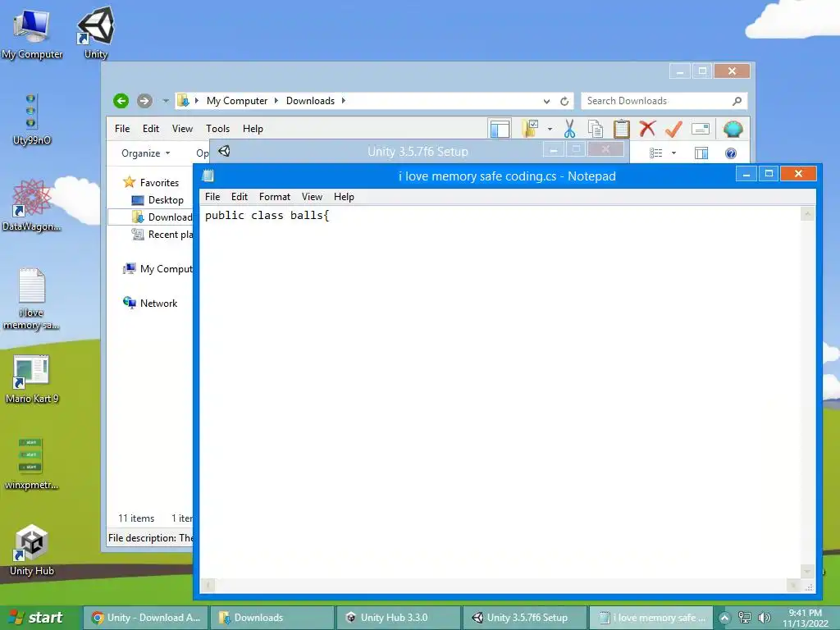Launch the Mario Kart 9 desktop shortcut
840x630 pixels.
coord(32,378)
